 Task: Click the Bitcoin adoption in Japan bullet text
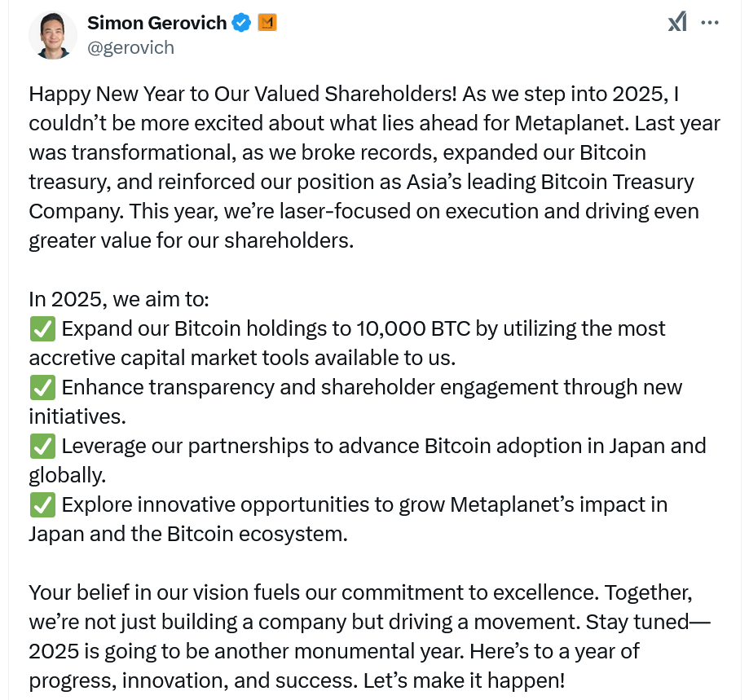383,446
